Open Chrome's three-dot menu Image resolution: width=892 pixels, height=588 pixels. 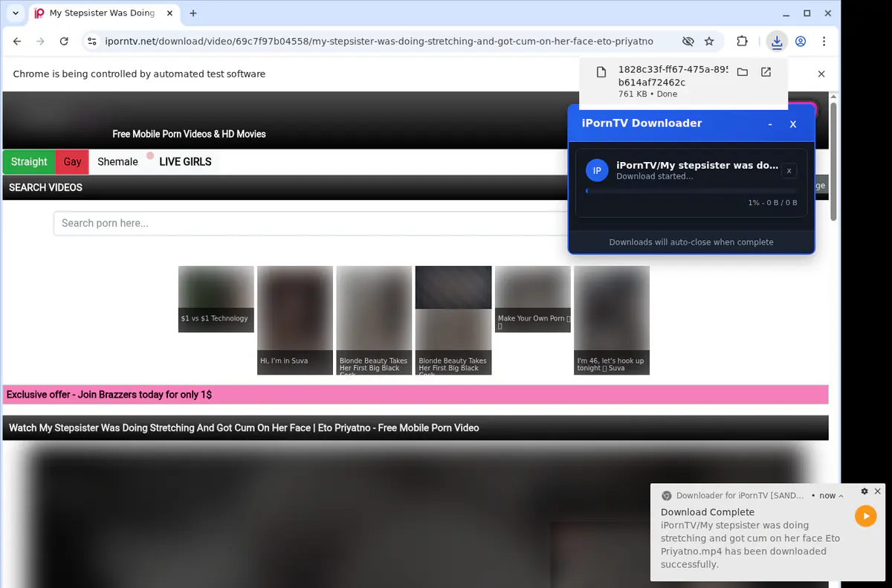pyautogui.click(x=824, y=42)
